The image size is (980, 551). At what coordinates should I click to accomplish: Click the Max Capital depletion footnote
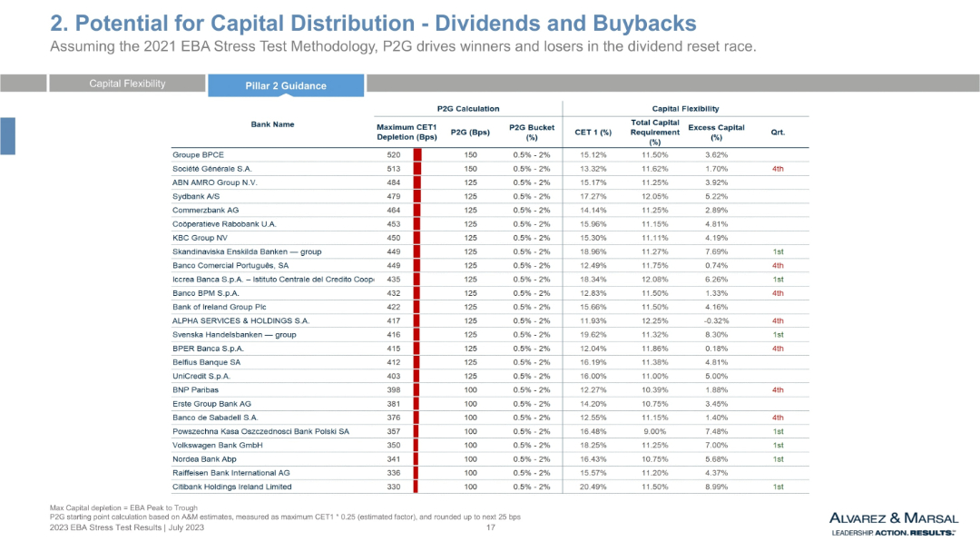pos(123,507)
